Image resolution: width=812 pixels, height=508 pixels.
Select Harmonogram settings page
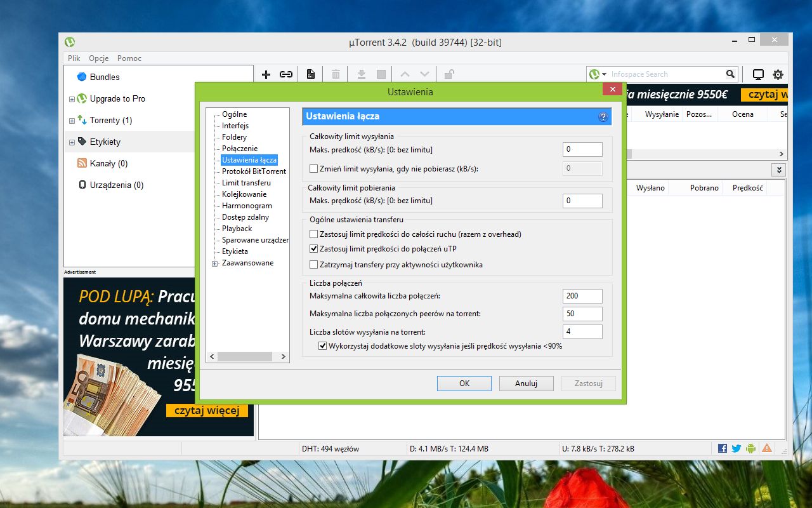pyautogui.click(x=247, y=206)
